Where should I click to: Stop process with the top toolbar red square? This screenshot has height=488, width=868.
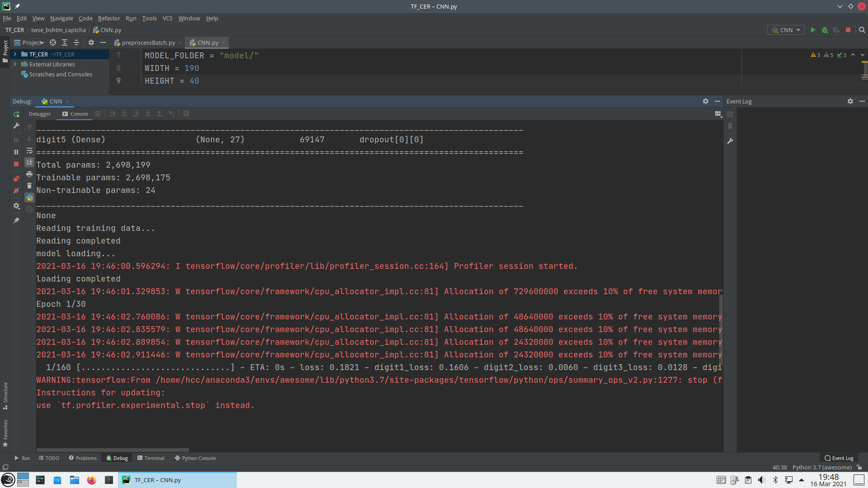coord(848,30)
